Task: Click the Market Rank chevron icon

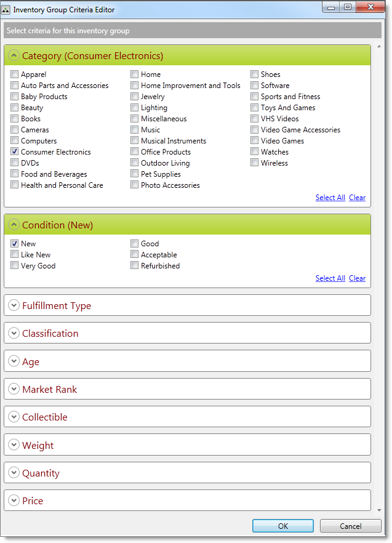Action: click(x=14, y=389)
